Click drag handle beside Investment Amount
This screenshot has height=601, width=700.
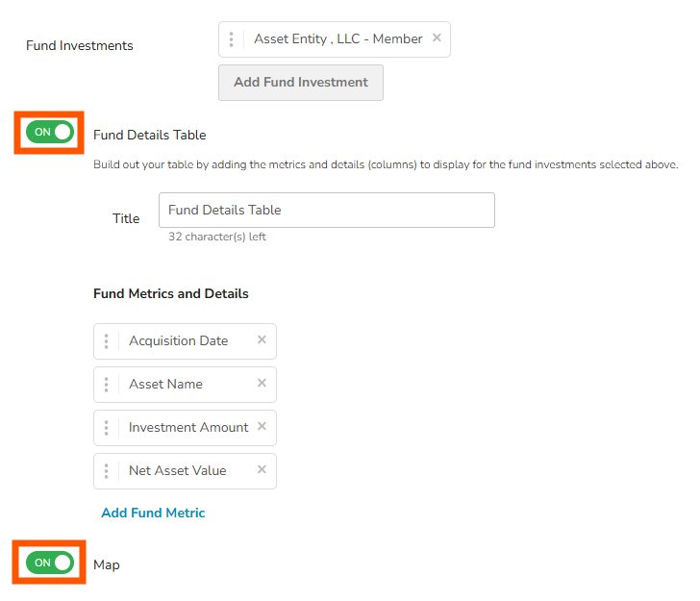(x=106, y=428)
